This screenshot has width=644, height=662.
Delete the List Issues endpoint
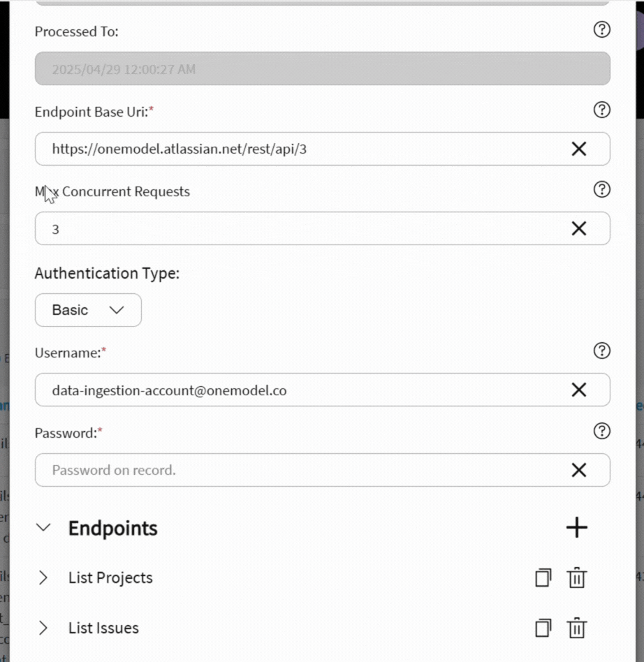click(576, 628)
